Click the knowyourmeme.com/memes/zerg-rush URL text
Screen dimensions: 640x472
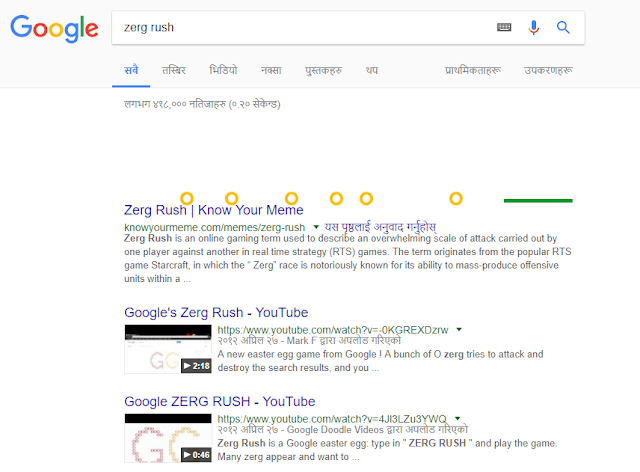[x=215, y=227]
